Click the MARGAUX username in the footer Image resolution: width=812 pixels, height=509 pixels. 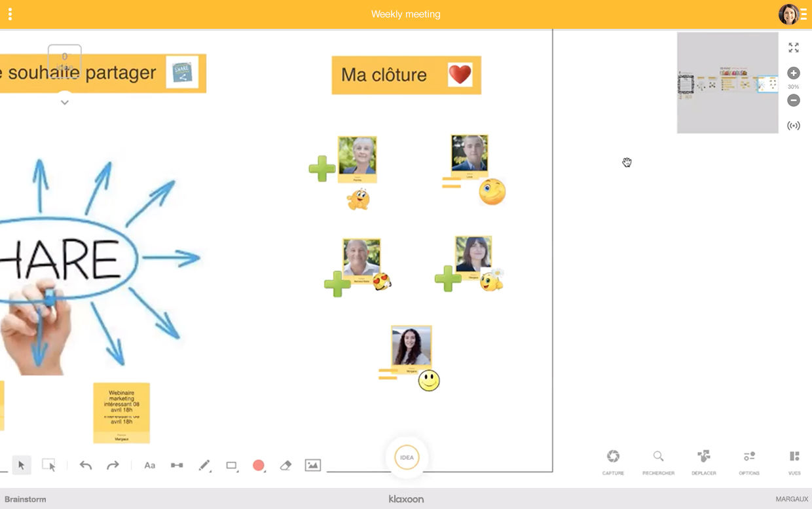[x=792, y=499]
